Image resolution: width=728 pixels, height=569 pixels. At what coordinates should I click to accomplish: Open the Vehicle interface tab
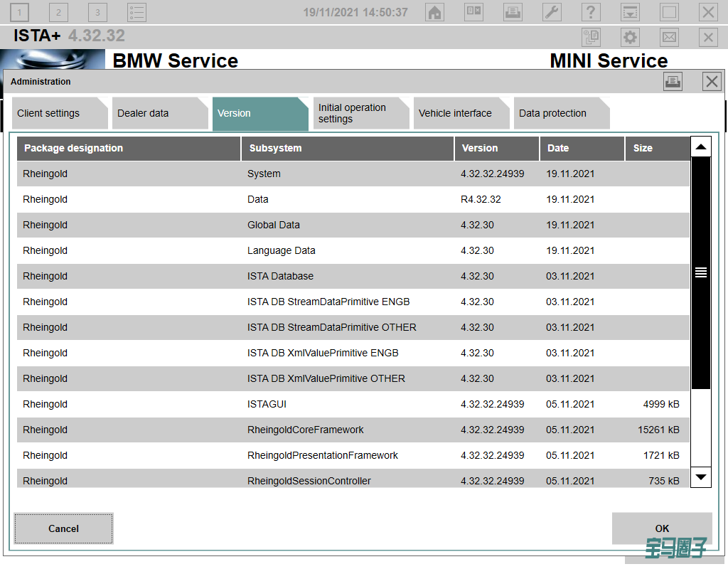[x=461, y=113]
